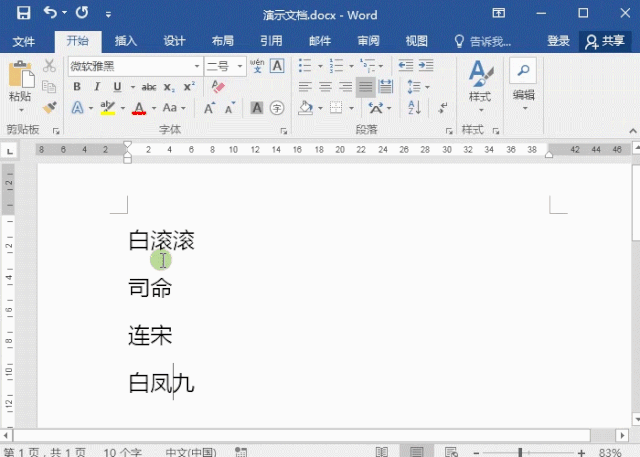Open font color dropdown arrow
Screen dimensions: 640x457
[154, 109]
